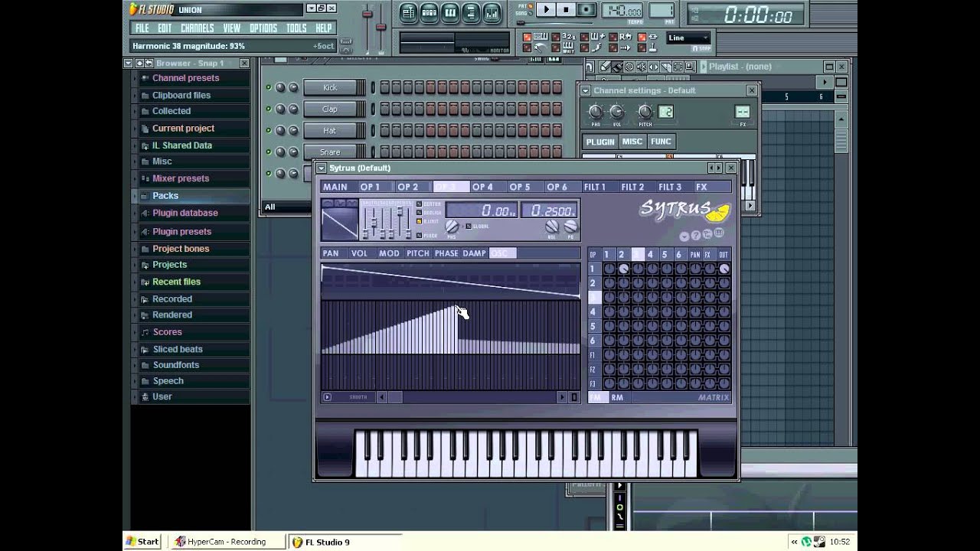Open the CHANNELS menu

click(197, 28)
